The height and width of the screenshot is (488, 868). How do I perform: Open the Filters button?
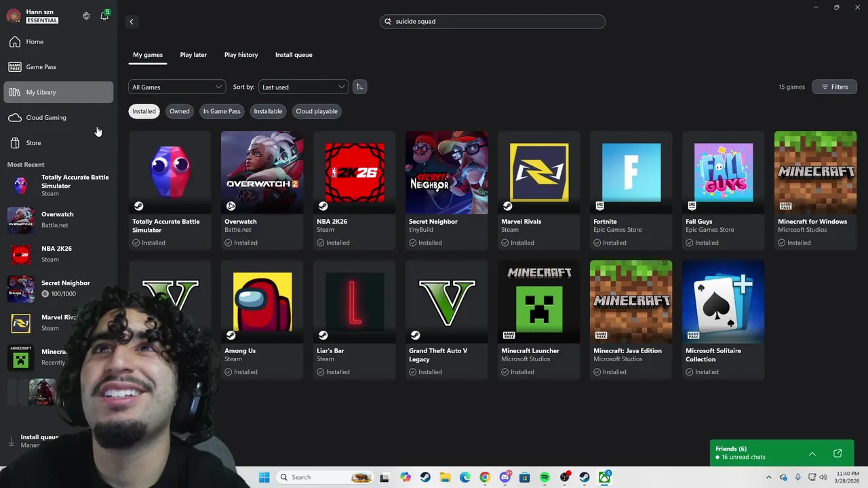[x=835, y=87]
